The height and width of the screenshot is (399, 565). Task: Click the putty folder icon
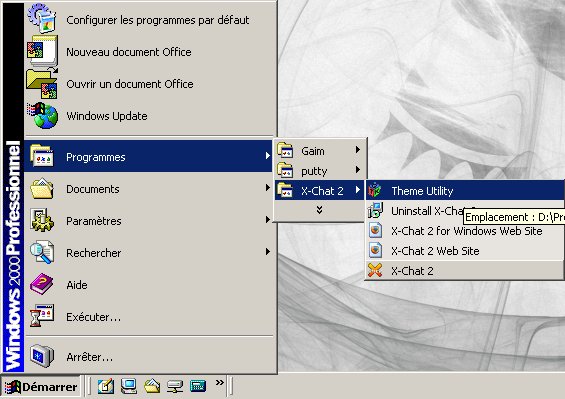coord(285,170)
